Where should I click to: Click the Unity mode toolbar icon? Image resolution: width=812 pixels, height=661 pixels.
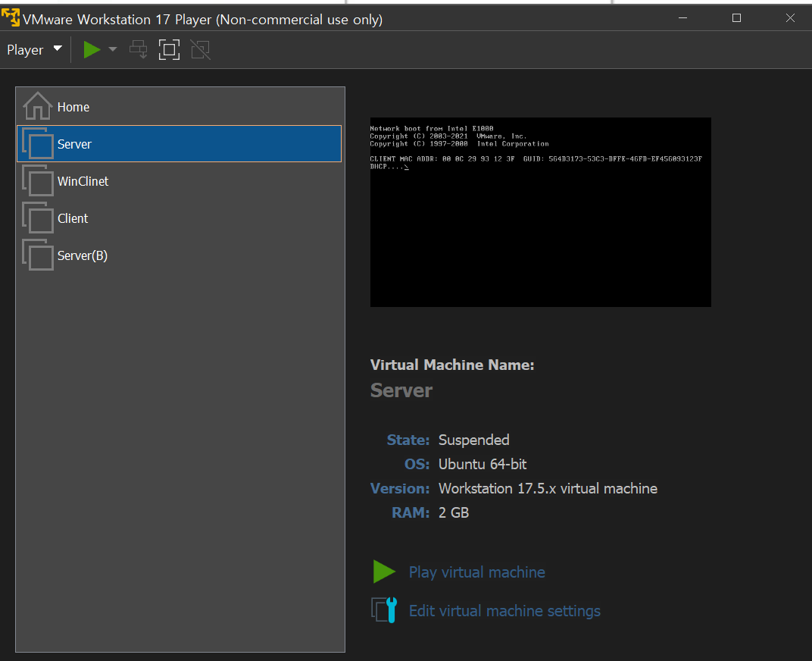(201, 50)
